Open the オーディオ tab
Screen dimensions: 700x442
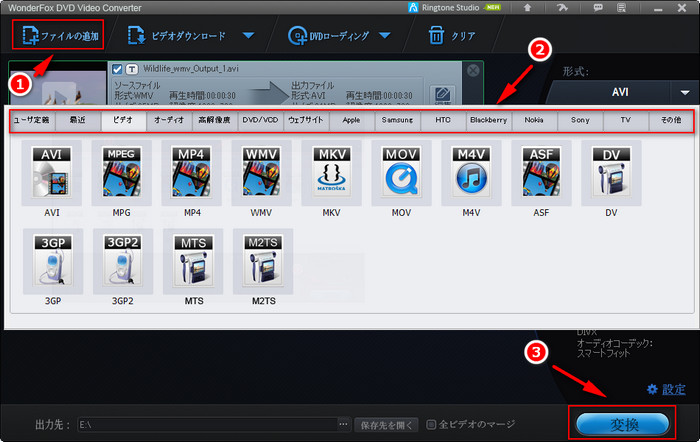(169, 120)
